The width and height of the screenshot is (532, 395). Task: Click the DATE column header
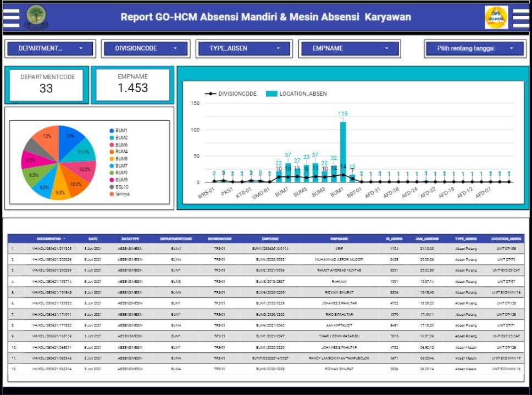92,239
